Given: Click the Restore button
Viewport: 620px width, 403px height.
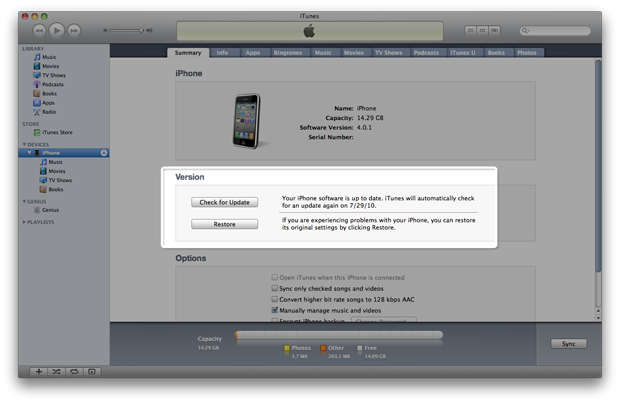Looking at the screenshot, I should pos(225,224).
